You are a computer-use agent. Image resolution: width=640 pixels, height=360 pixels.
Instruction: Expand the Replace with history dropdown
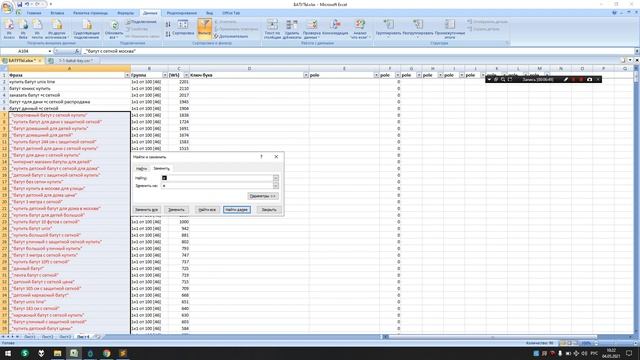(276, 186)
